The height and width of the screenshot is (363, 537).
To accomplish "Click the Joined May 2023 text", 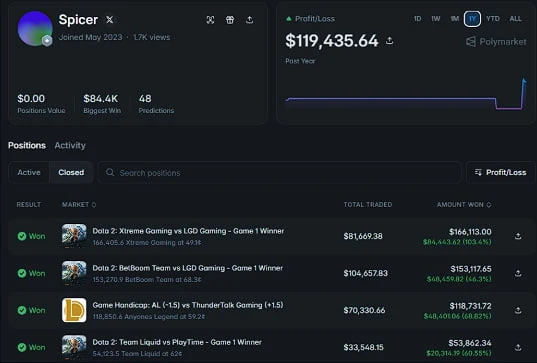I will [90, 37].
